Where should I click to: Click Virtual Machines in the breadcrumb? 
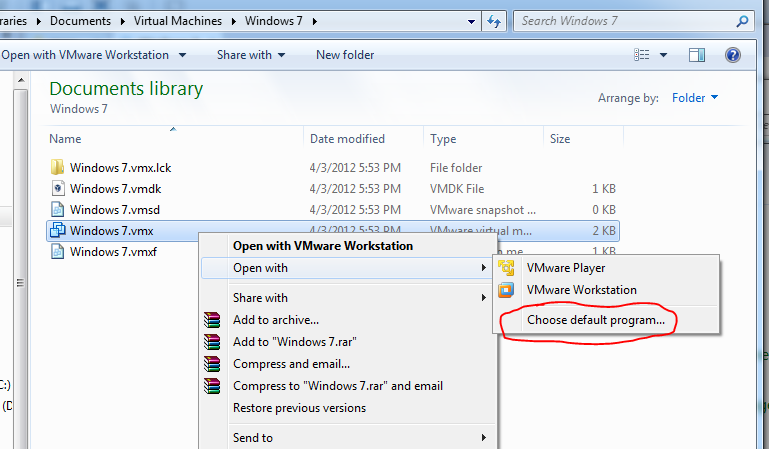point(178,21)
